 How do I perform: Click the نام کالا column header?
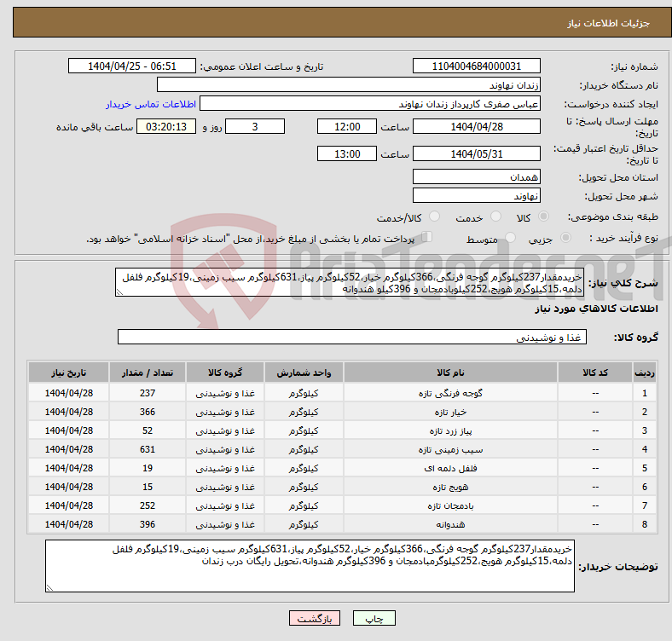(x=450, y=372)
